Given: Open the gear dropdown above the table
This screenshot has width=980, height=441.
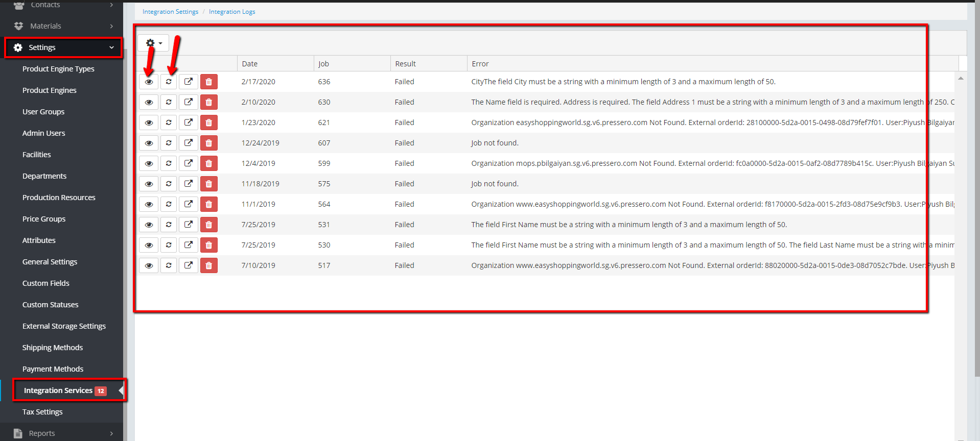Looking at the screenshot, I should pyautogui.click(x=153, y=43).
